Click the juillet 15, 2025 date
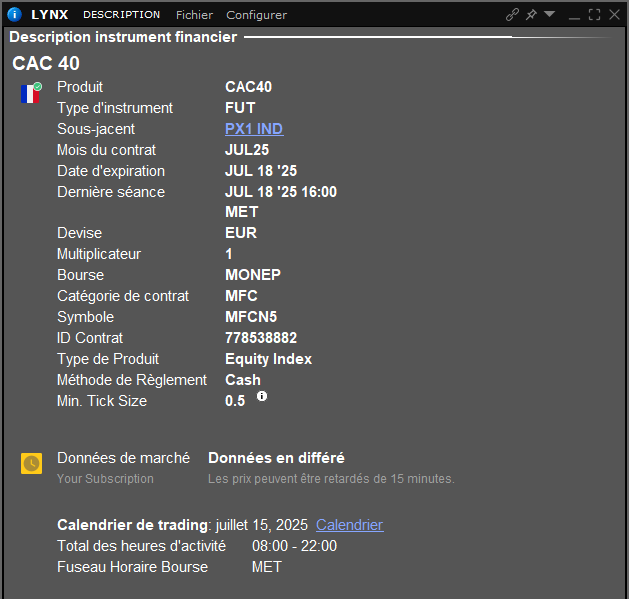Viewport: 629px width, 599px height. (x=262, y=525)
